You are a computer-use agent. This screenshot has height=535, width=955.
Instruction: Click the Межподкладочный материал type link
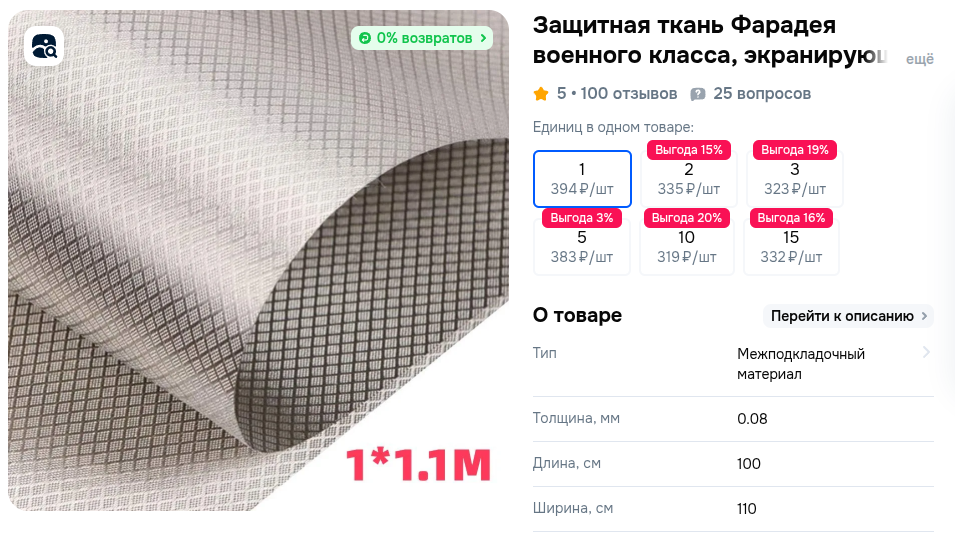click(800, 364)
